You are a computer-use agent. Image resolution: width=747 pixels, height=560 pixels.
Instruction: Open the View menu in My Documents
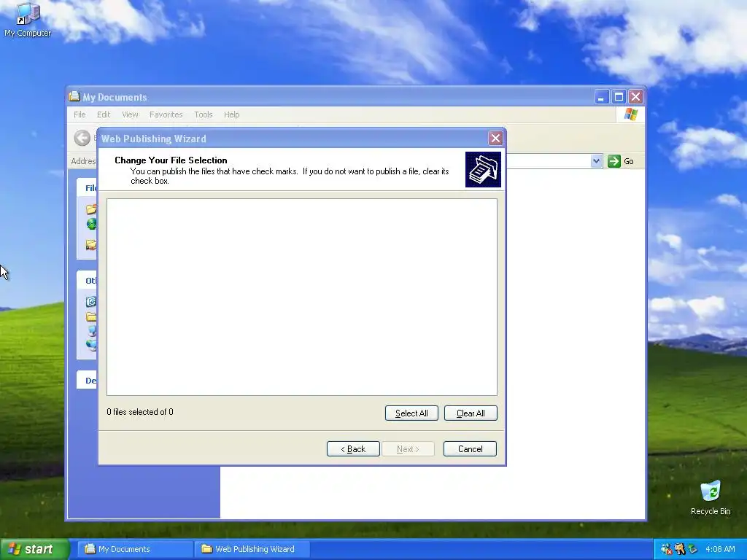[130, 114]
